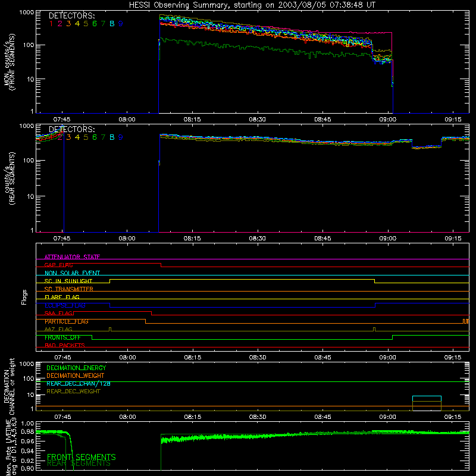Viewport: 476px width, 476px height.
Task: Click the counts/s (REAR SEGMENTS) axis label
Action: [x=9, y=178]
